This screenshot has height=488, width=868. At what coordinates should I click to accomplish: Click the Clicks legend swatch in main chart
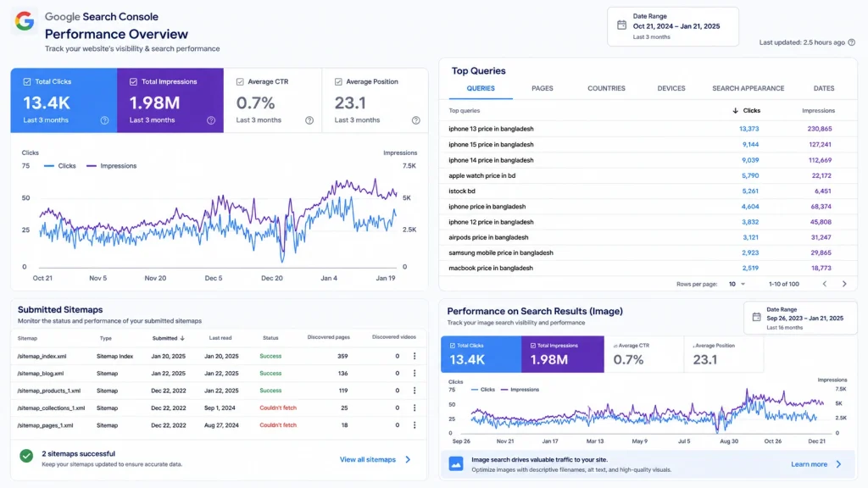[x=49, y=165]
